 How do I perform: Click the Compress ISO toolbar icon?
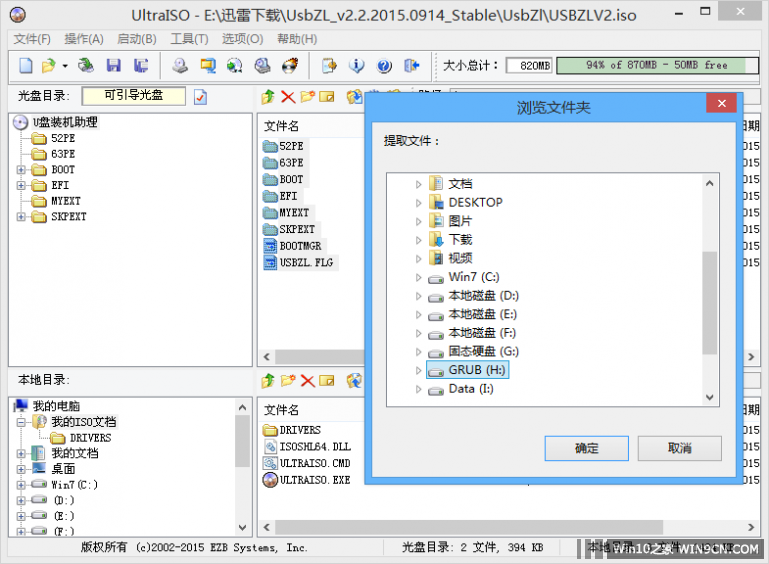(208, 65)
